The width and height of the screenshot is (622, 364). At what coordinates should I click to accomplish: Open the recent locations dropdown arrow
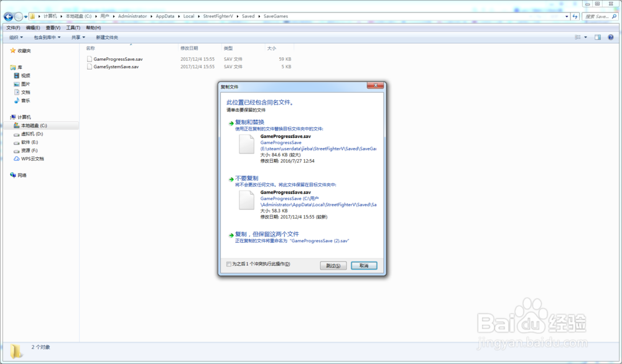click(26, 17)
